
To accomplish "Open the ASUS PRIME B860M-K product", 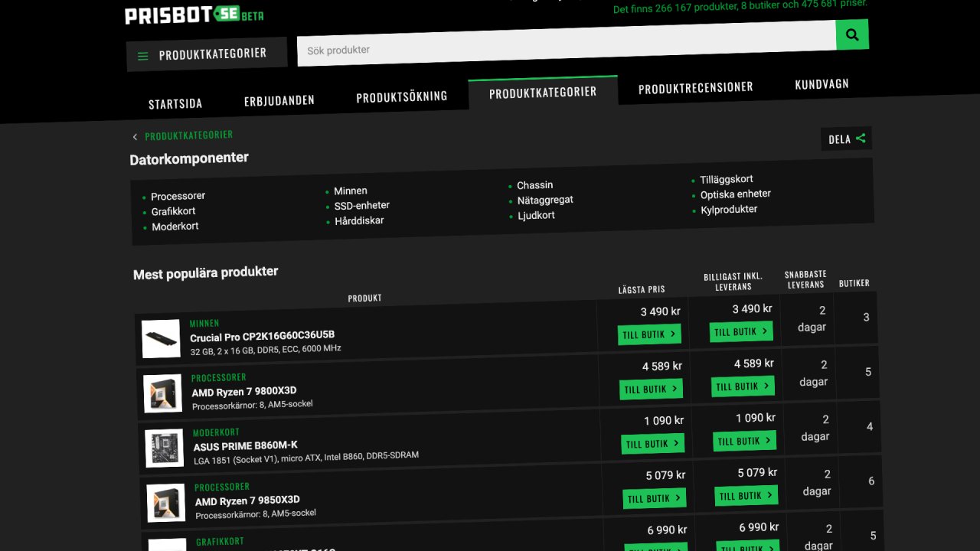I will (x=246, y=446).
